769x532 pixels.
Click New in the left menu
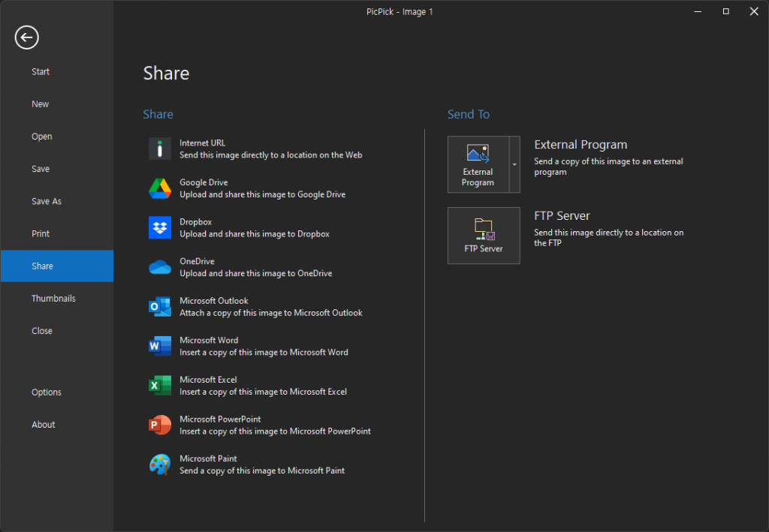[x=41, y=104]
